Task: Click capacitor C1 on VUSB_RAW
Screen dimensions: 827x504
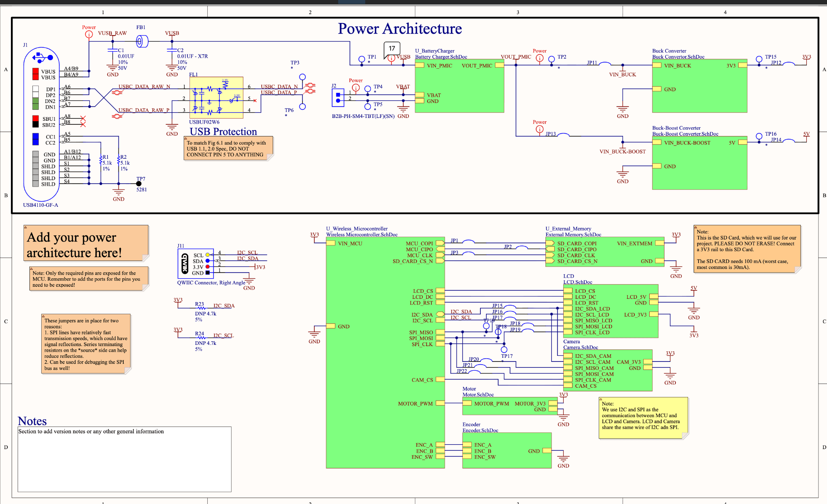Action: tap(113, 50)
